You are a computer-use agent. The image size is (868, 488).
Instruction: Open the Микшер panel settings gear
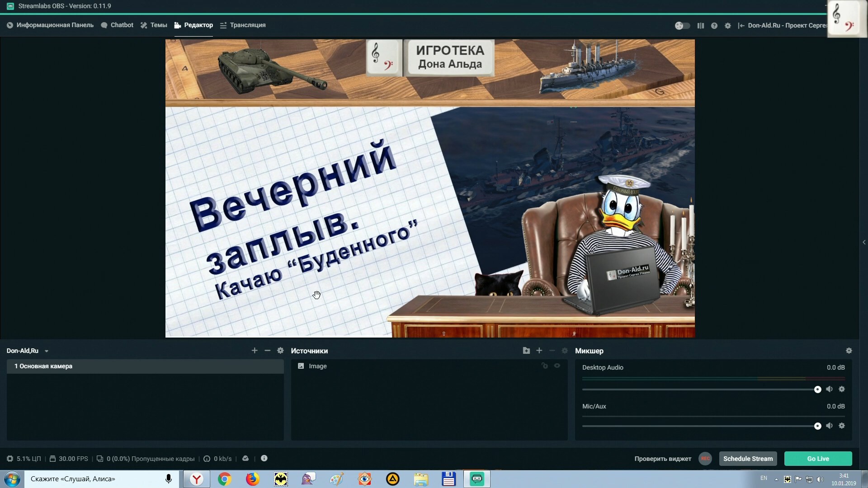(849, 351)
